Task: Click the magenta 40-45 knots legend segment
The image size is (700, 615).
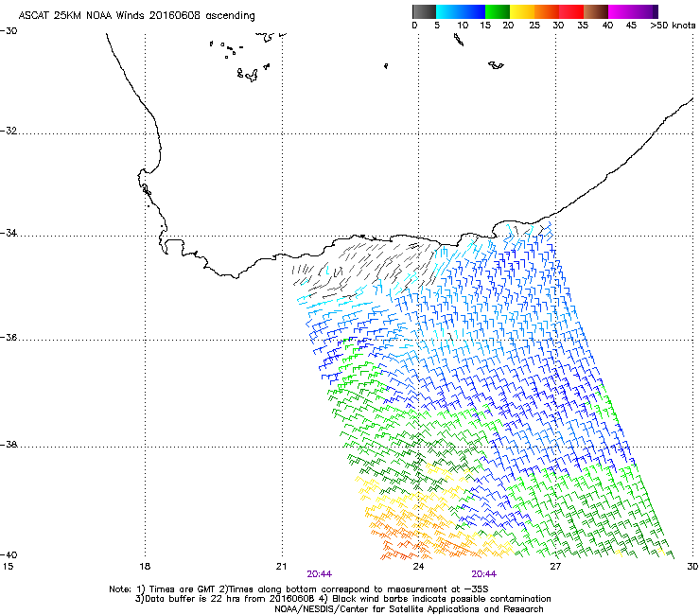Action: (621, 11)
